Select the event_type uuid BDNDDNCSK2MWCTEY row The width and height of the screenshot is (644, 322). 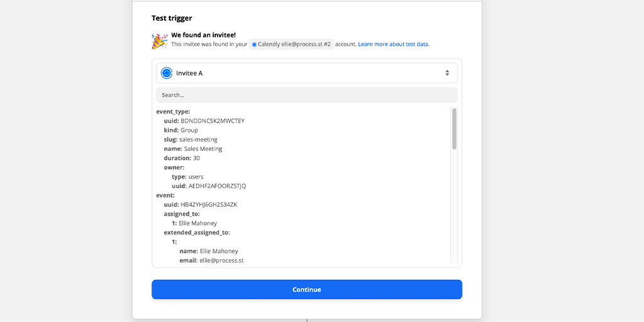tap(204, 121)
